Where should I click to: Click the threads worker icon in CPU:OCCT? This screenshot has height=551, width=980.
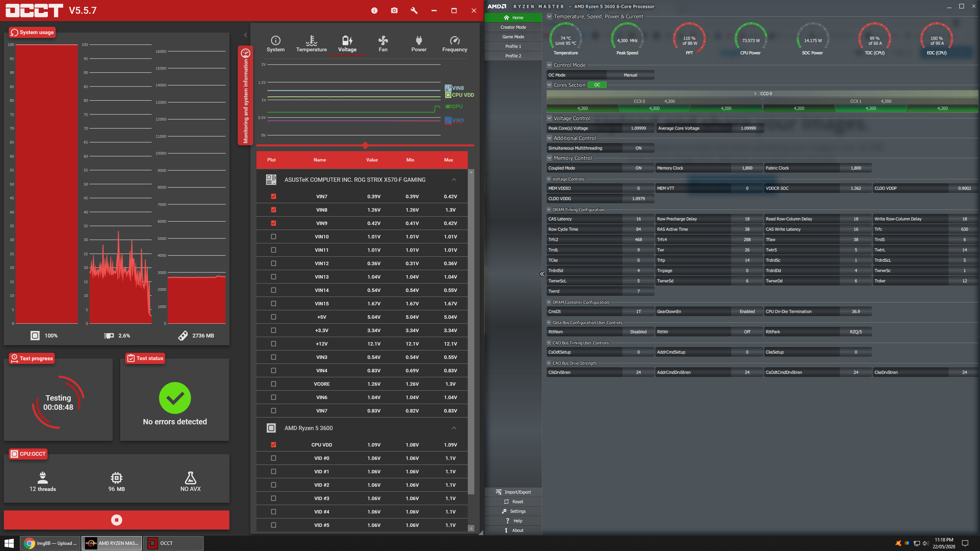(x=43, y=478)
